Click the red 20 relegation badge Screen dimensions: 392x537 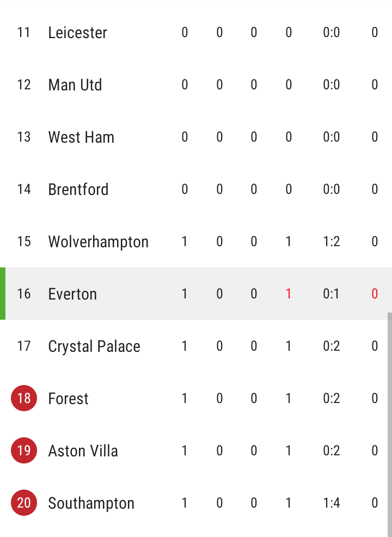pyautogui.click(x=24, y=503)
